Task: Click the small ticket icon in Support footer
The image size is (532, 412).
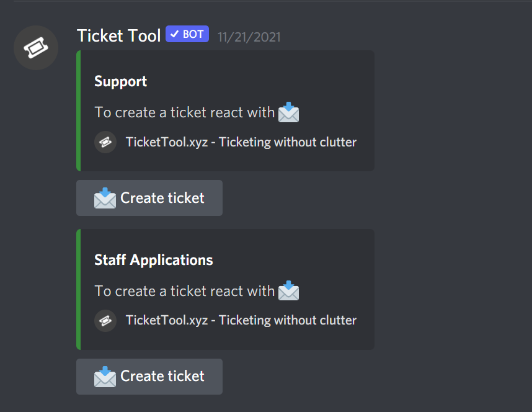Action: (x=105, y=142)
